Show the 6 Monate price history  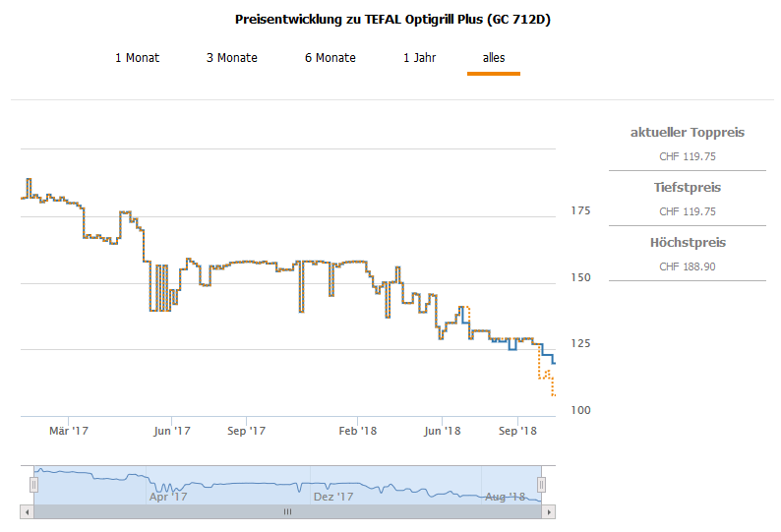coord(330,58)
